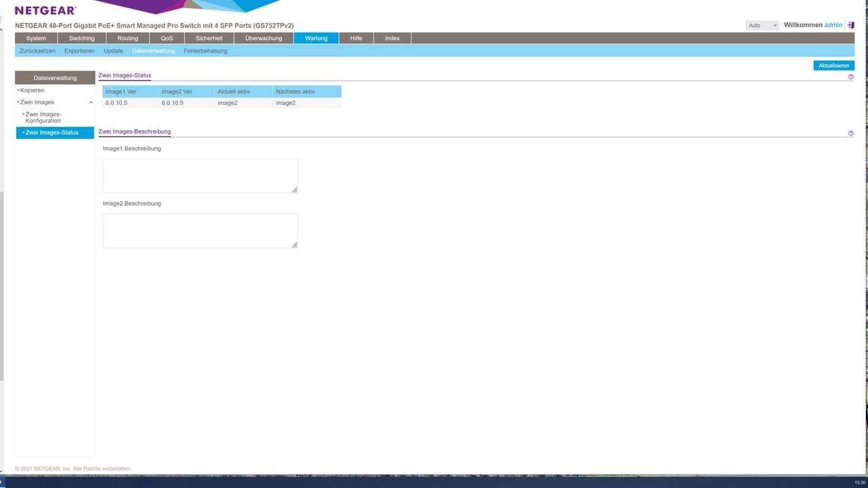The width and height of the screenshot is (868, 488).
Task: Click the NETGEAR logo
Action: 45,11
